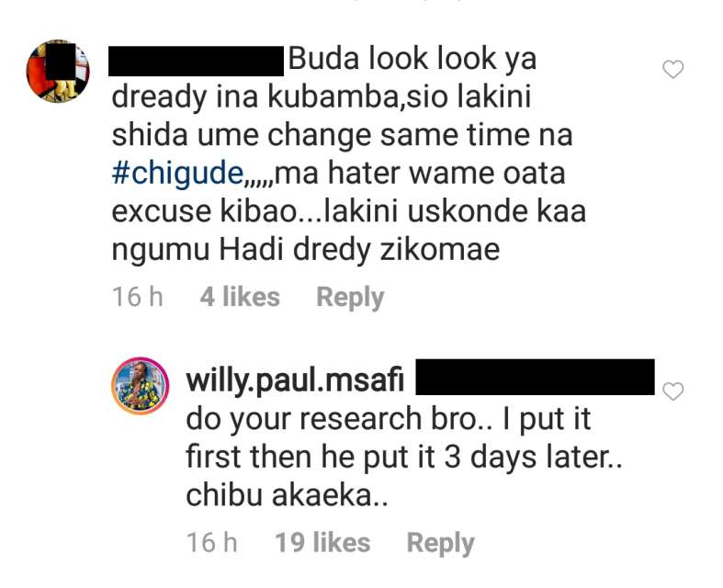View the 4 likes list

(240, 297)
